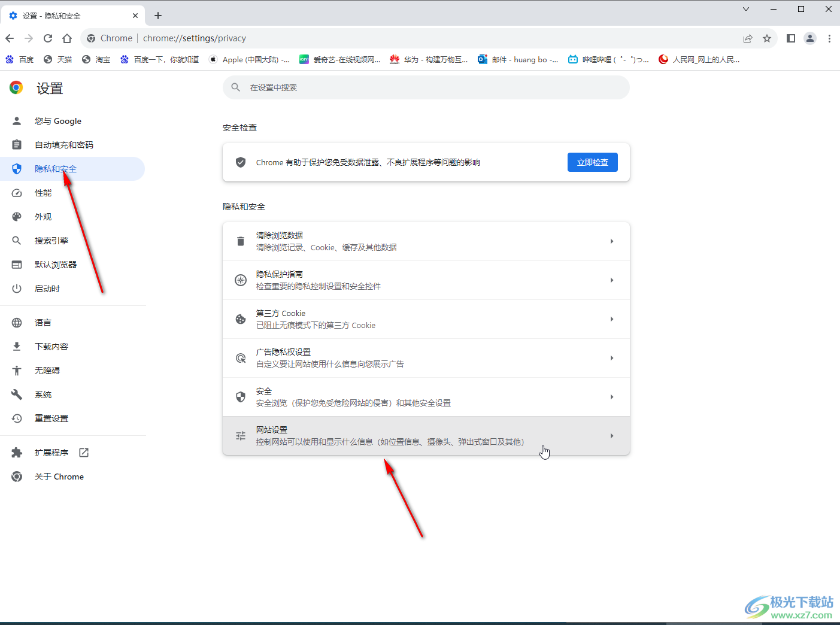Screen dimensions: 840x625
Task: Select 下载内容 in sidebar
Action: point(72,347)
